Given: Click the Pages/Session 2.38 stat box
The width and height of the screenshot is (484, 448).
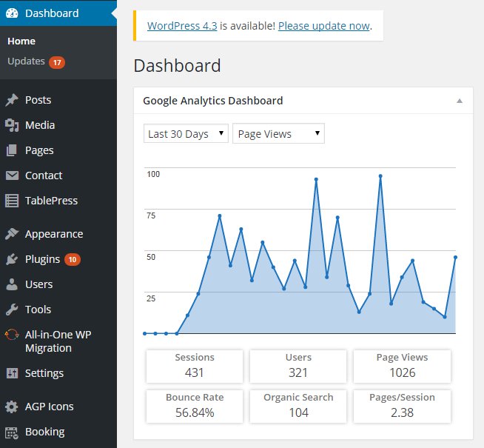Looking at the screenshot, I should click(402, 407).
